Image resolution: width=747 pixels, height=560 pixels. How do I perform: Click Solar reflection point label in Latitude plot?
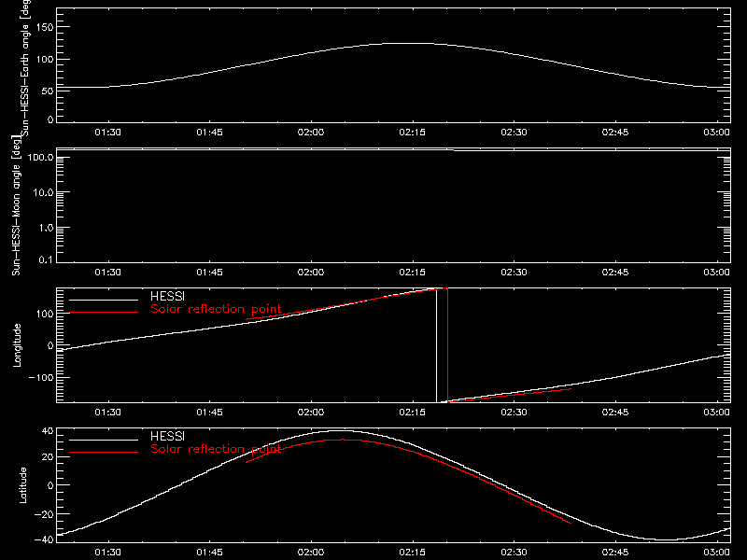(216, 449)
